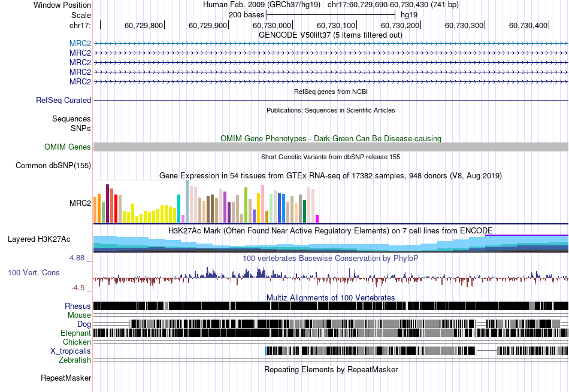Click the PhyloP conservation wiggle graph

coord(331,278)
